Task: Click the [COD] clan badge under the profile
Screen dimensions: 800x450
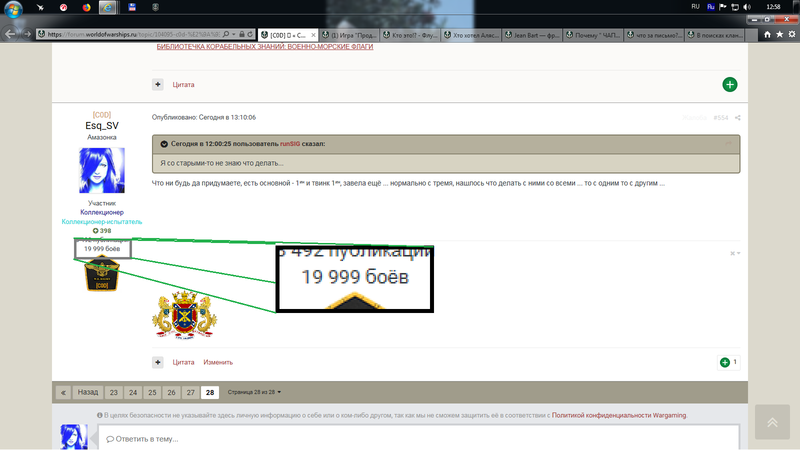Action: (102, 274)
